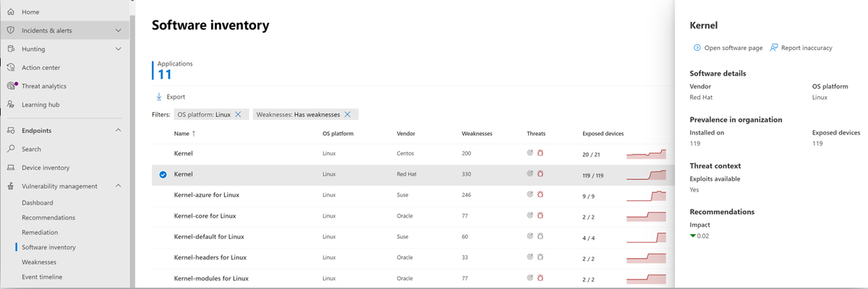Viewport: 868px width, 289px height.
Task: Click the Hunting icon in sidebar
Action: (x=10, y=49)
